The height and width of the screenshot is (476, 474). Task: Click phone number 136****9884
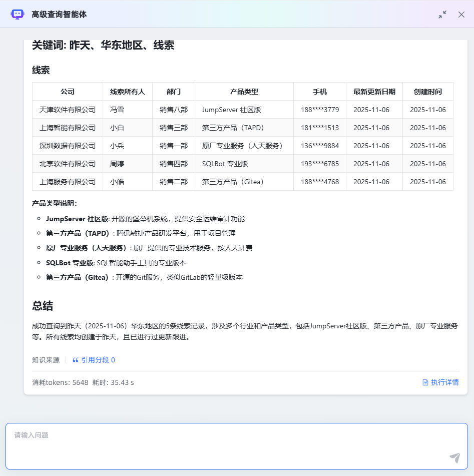coord(320,146)
